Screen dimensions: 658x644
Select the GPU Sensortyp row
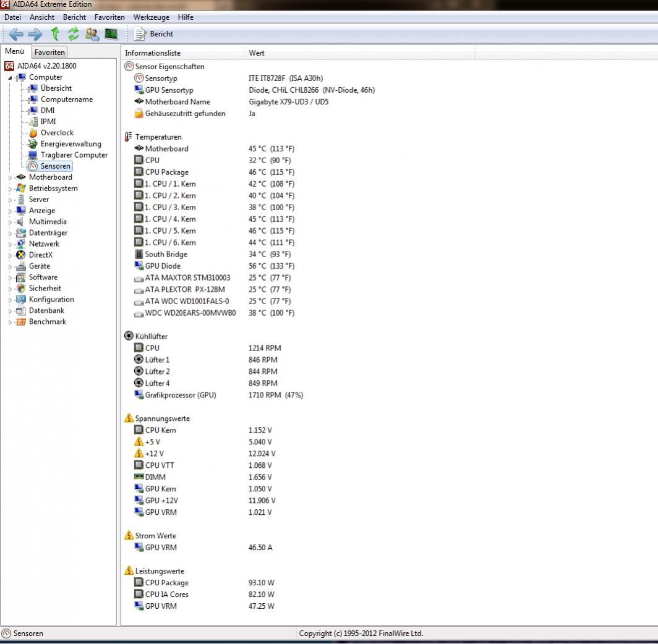click(x=254, y=90)
